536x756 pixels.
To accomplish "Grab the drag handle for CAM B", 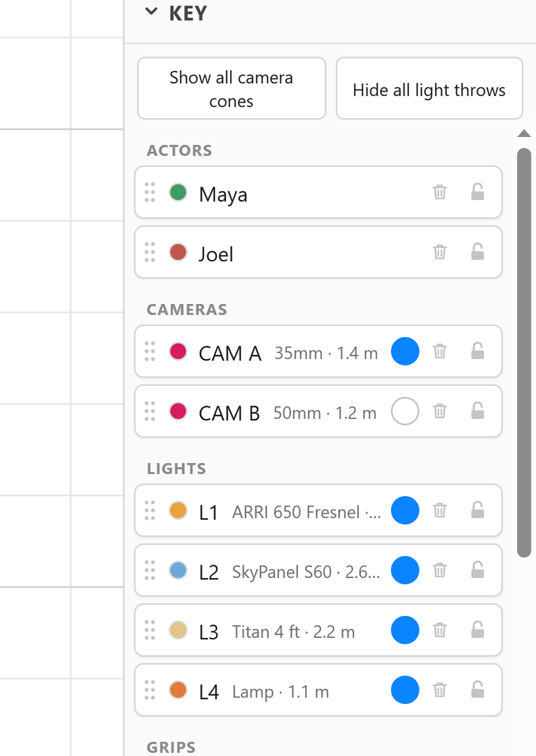I will point(150,411).
